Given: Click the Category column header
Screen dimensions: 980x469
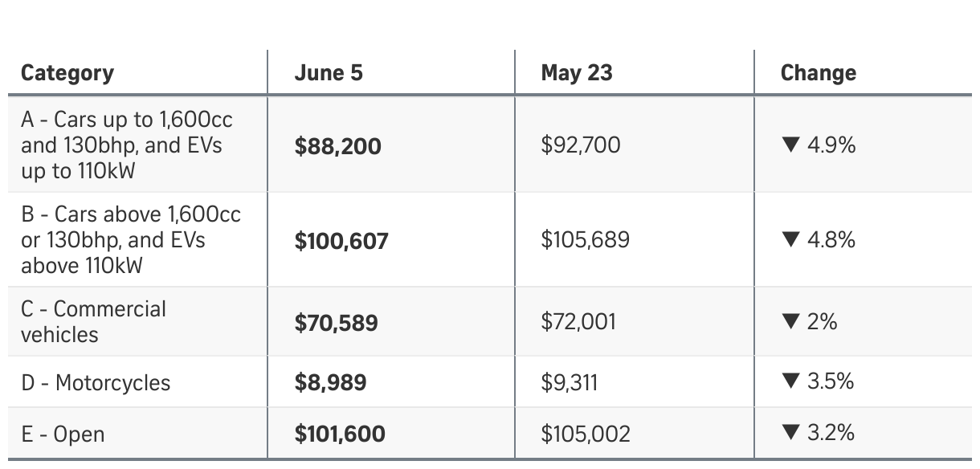Looking at the screenshot, I should pos(67,73).
